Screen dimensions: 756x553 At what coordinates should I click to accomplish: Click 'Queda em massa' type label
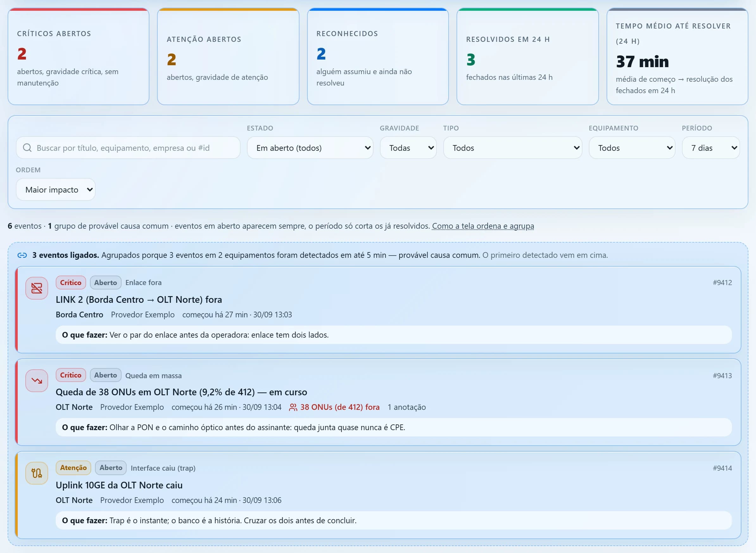coord(154,376)
